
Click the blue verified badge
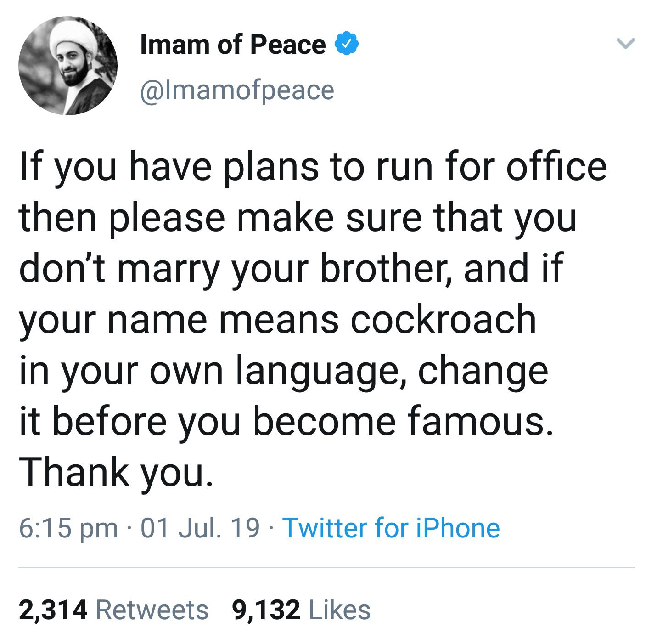(x=347, y=44)
